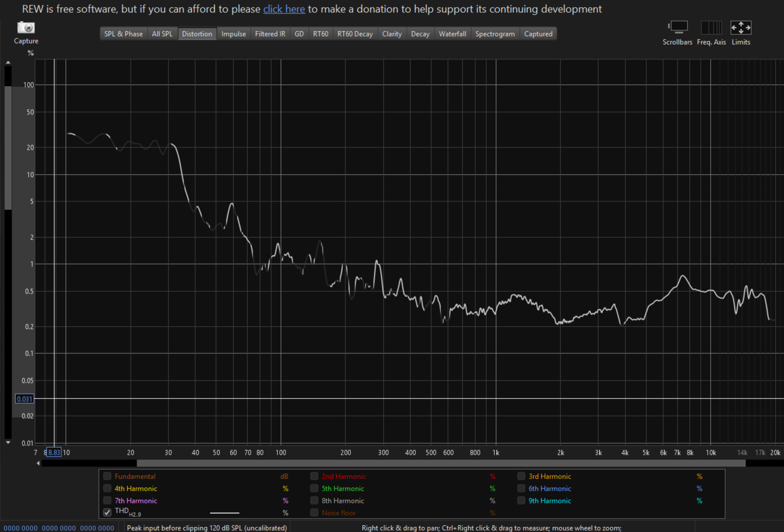The image size is (784, 532).
Task: Follow the 'click here' donation link
Action: (284, 9)
